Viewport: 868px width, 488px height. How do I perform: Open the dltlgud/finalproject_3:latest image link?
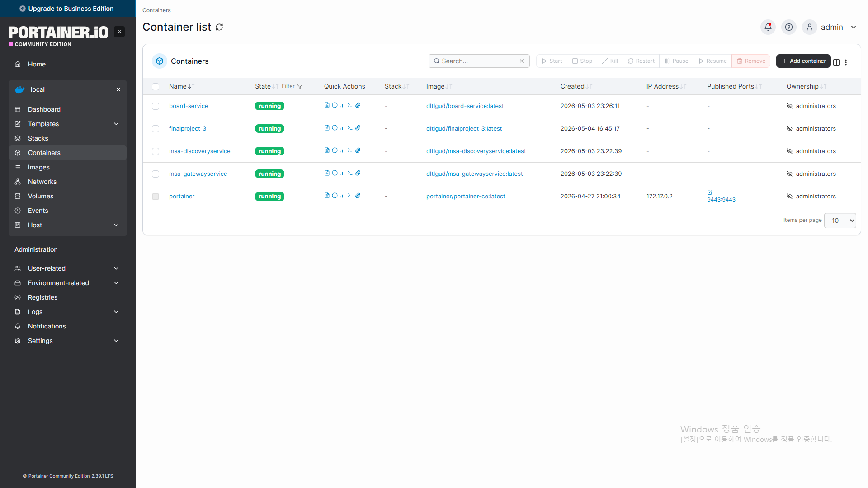tap(464, 129)
